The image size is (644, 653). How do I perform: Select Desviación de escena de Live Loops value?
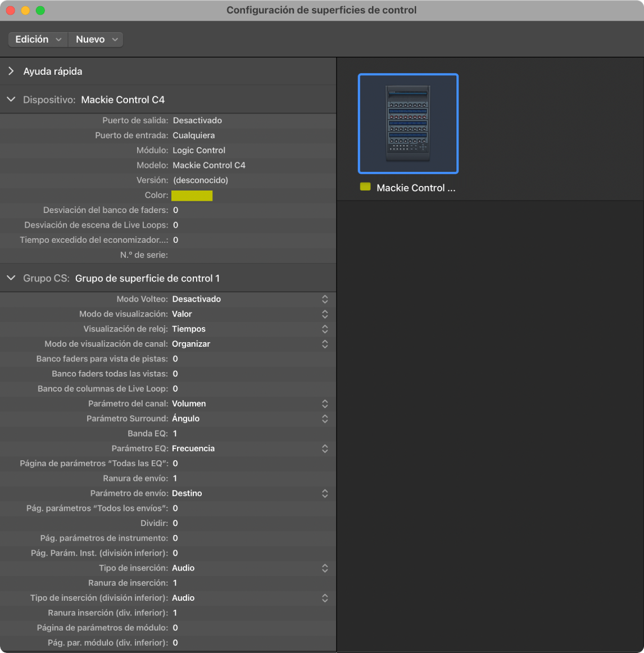[x=176, y=225]
